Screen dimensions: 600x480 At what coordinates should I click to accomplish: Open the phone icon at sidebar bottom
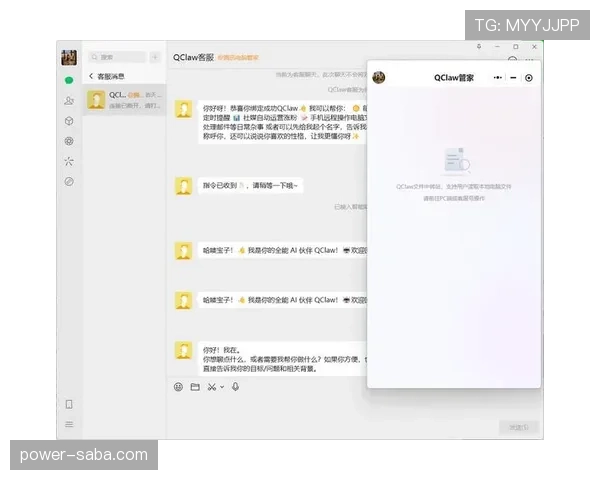69,404
